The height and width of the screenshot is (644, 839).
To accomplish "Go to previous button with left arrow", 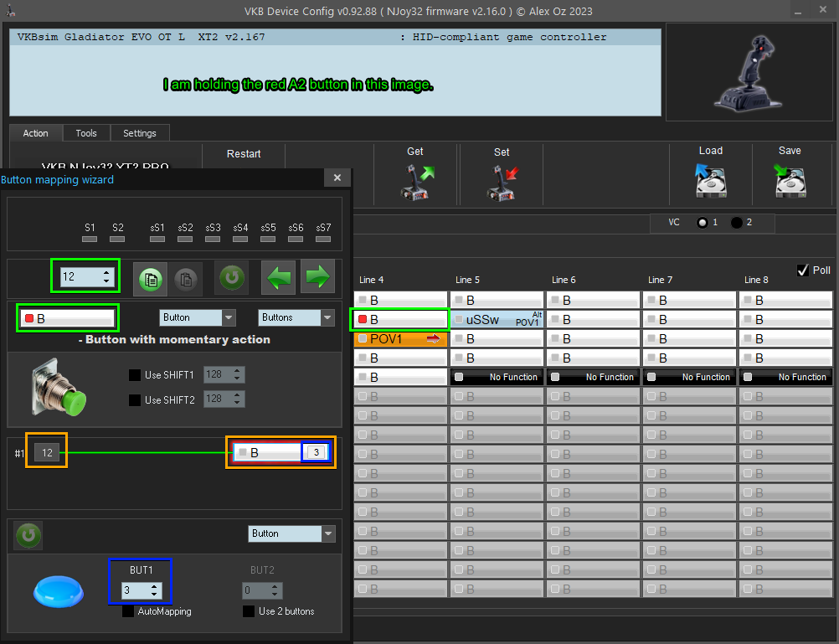I will click(x=278, y=277).
